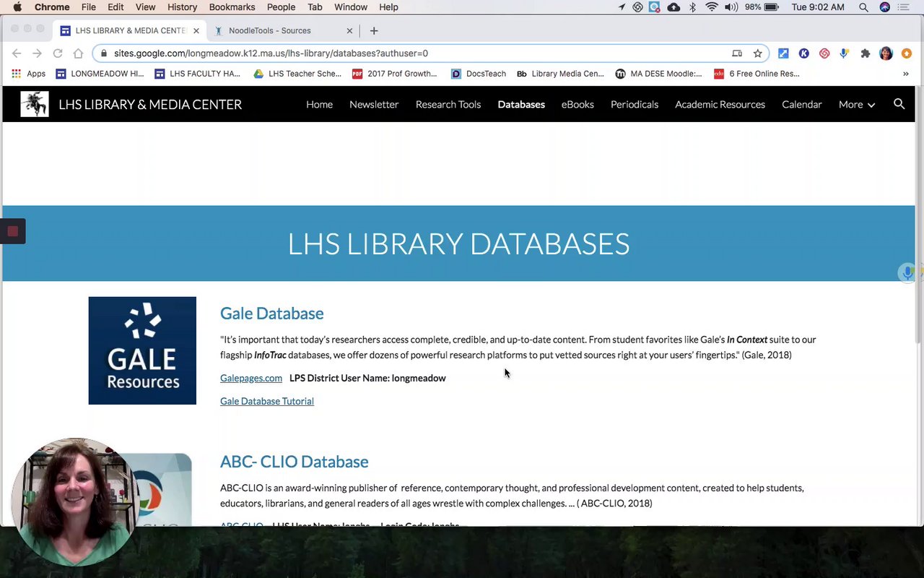This screenshot has height=578, width=924.
Task: Open the 2017 Prof Growth... bookmark
Action: pyautogui.click(x=395, y=74)
